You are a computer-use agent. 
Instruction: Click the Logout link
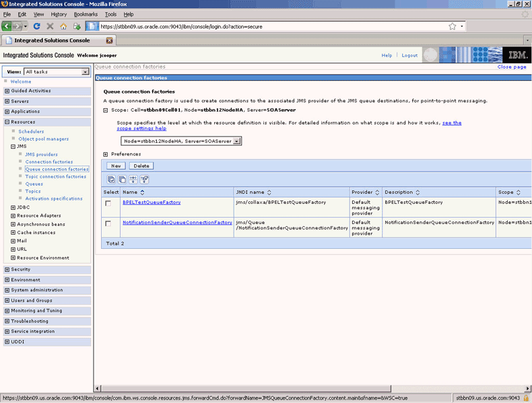(x=409, y=55)
